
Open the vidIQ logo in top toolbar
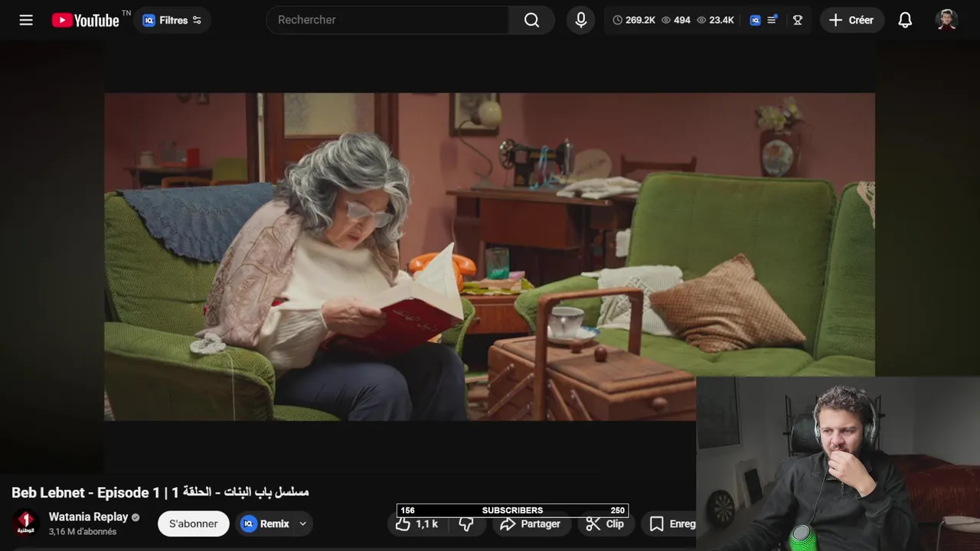pos(755,20)
